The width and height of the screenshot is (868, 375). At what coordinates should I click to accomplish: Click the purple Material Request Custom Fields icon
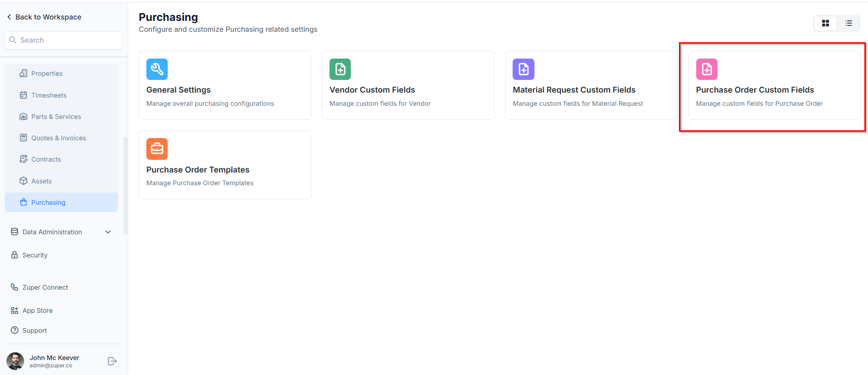coord(524,69)
